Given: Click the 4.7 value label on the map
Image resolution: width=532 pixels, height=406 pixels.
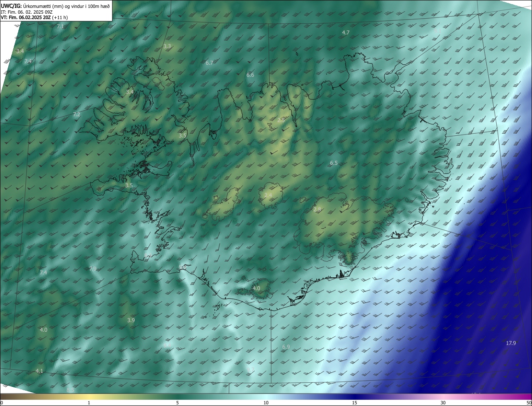Looking at the screenshot, I should [345, 32].
